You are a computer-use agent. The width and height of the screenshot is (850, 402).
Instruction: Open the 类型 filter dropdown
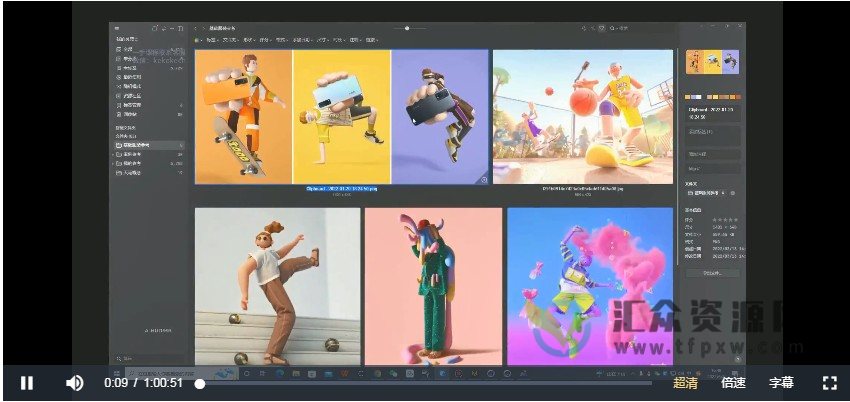pyautogui.click(x=281, y=40)
